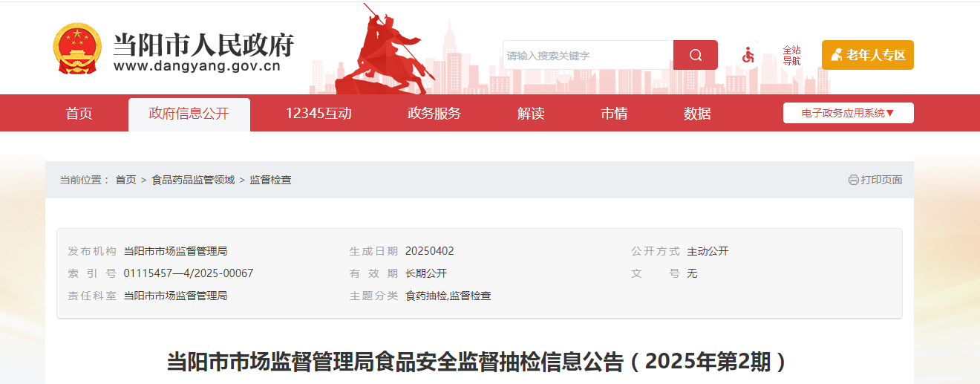This screenshot has width=980, height=384.
Task: Click 打印页面 print page link
Action: pyautogui.click(x=881, y=180)
